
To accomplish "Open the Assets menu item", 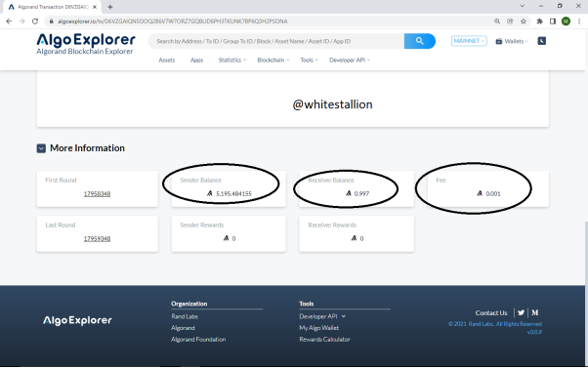I will [166, 60].
